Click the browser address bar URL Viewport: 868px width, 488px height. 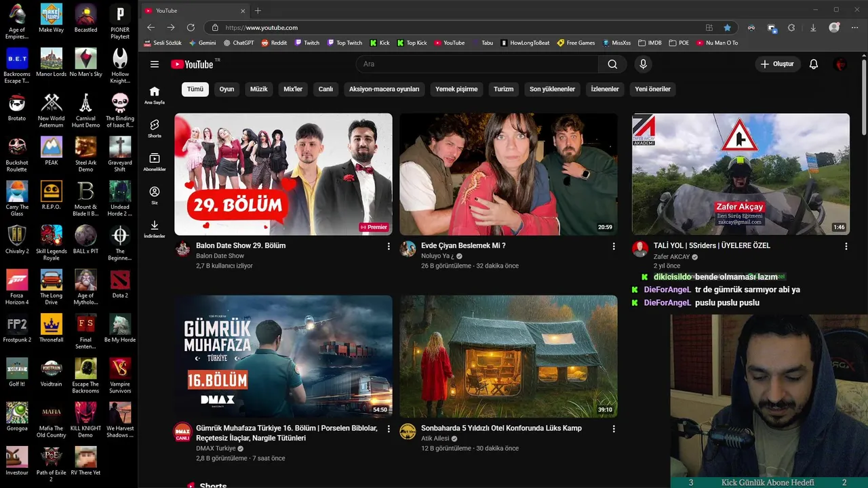tap(262, 28)
